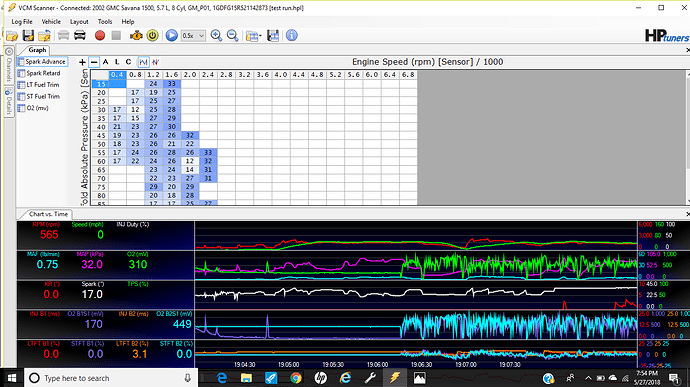Click the RPM value 565 readout
This screenshot has height=387, width=690.
pyautogui.click(x=49, y=235)
